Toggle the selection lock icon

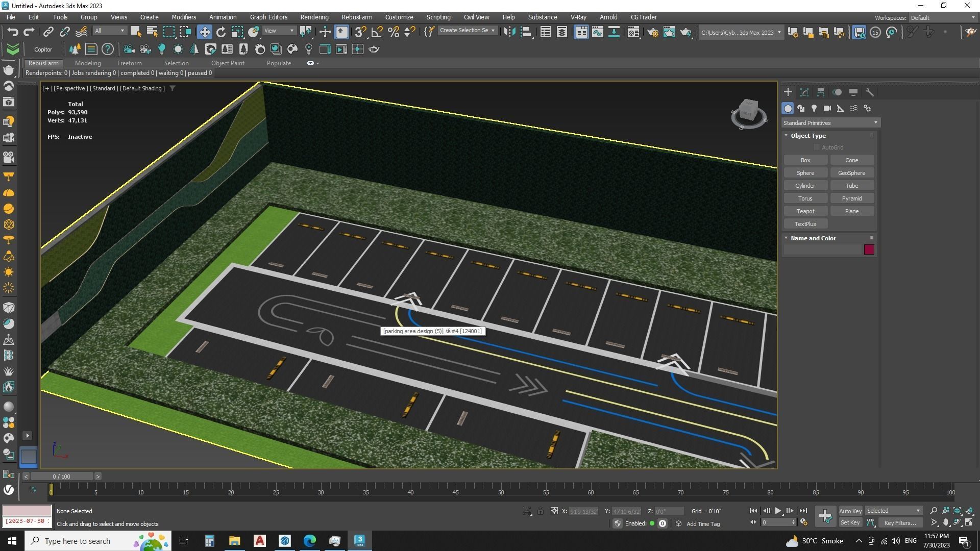point(540,511)
